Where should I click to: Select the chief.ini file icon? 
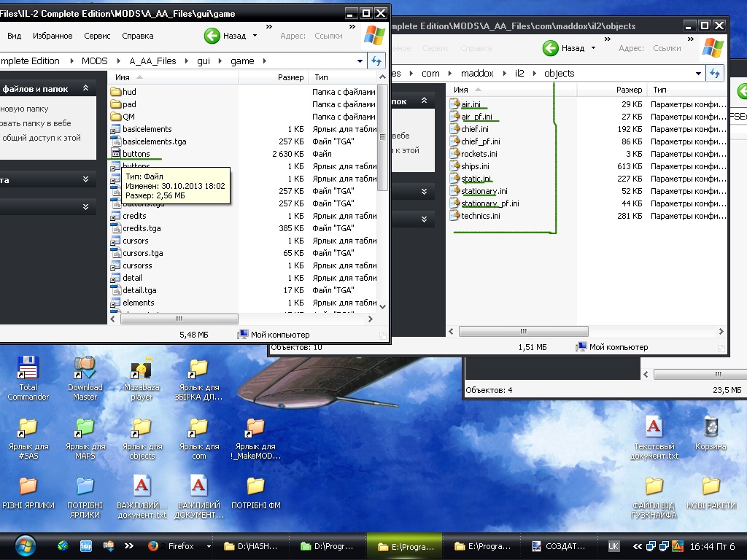[454, 129]
